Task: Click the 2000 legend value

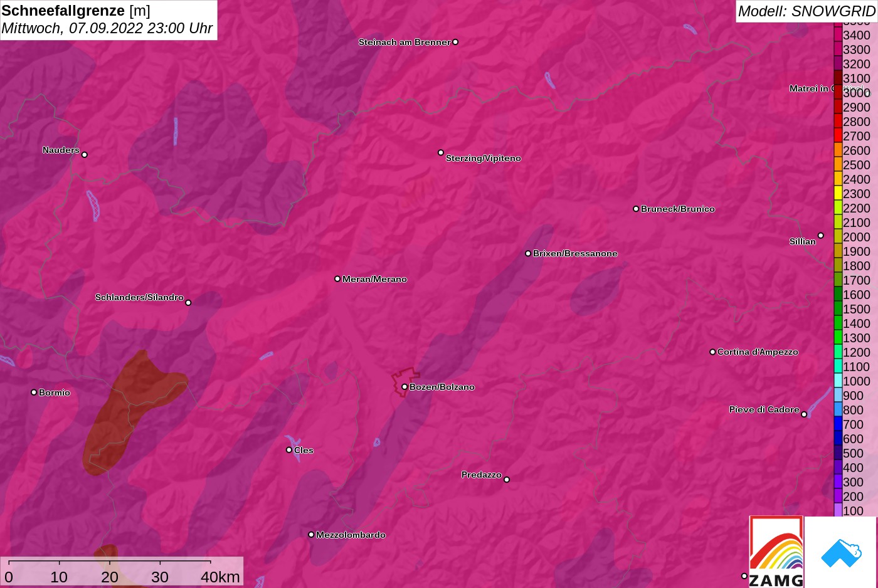Action: 857,237
